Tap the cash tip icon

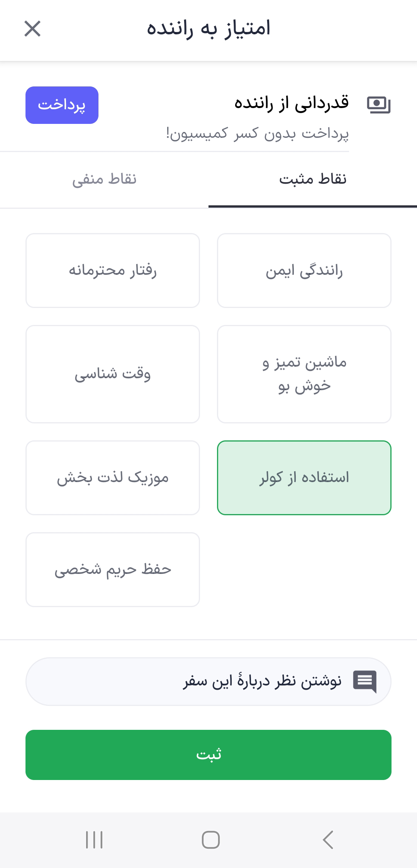378,105
